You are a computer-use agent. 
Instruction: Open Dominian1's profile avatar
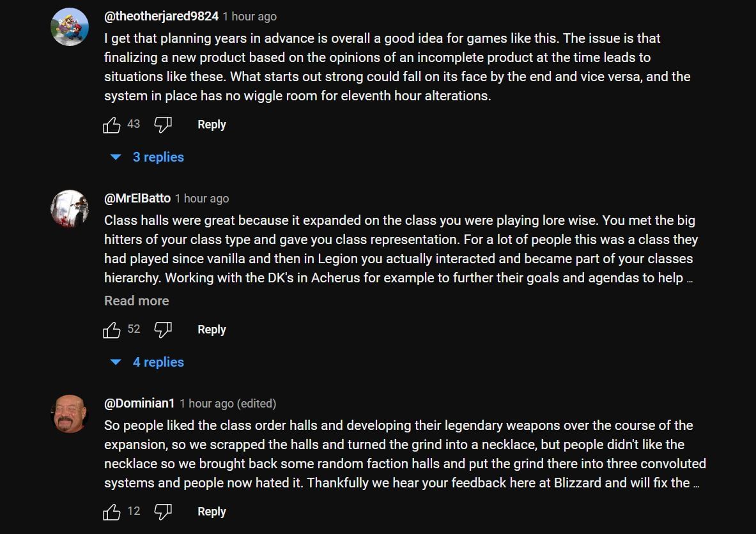[x=70, y=414]
